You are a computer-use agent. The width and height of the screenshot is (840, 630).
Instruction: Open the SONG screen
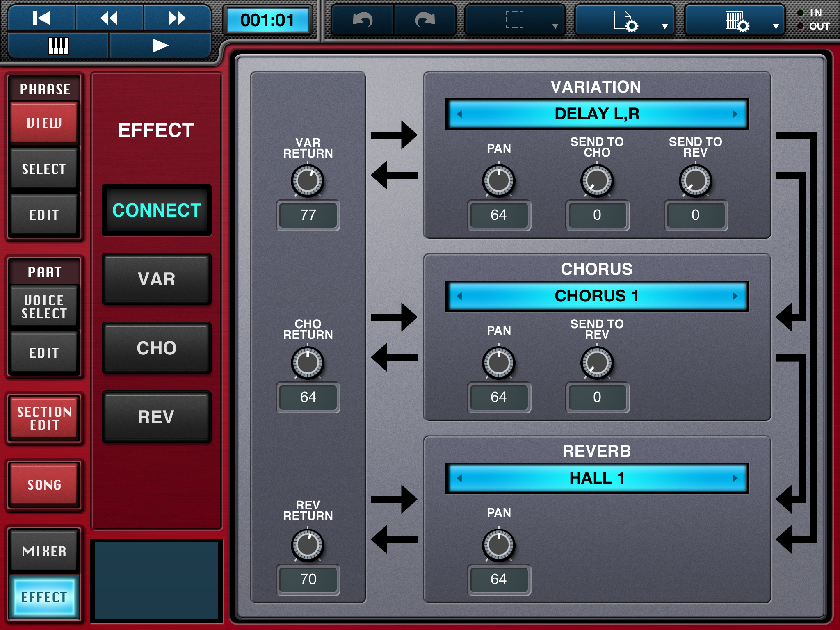point(44,484)
